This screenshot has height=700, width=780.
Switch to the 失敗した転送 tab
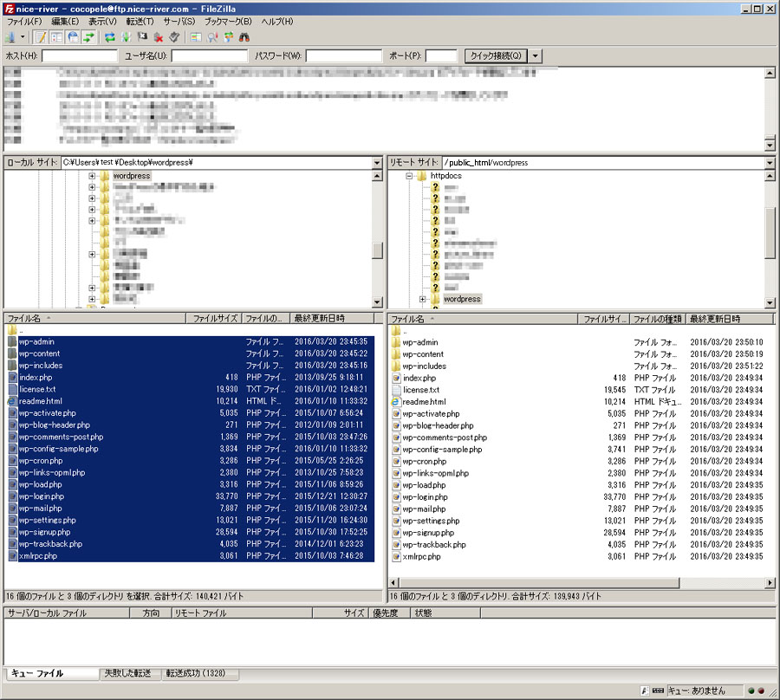coord(128,674)
